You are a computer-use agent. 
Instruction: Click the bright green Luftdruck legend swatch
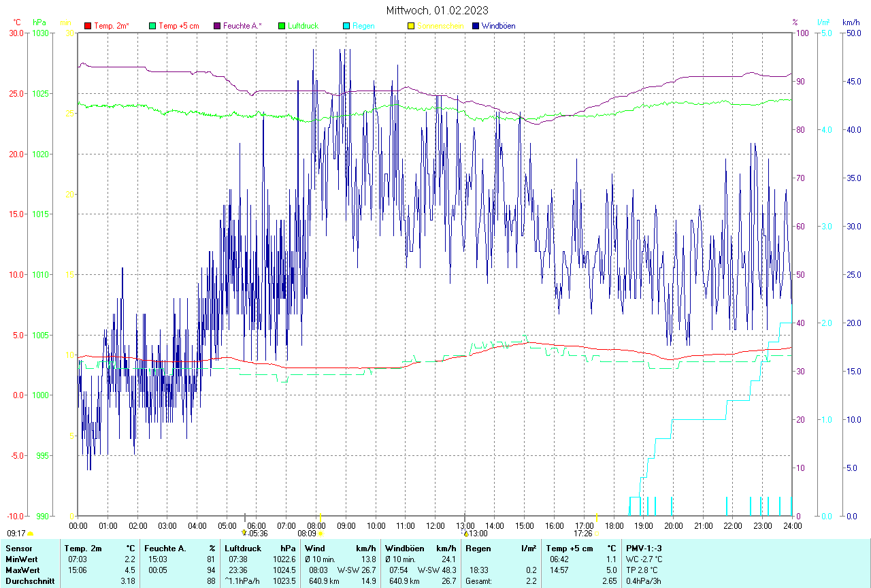(x=282, y=26)
